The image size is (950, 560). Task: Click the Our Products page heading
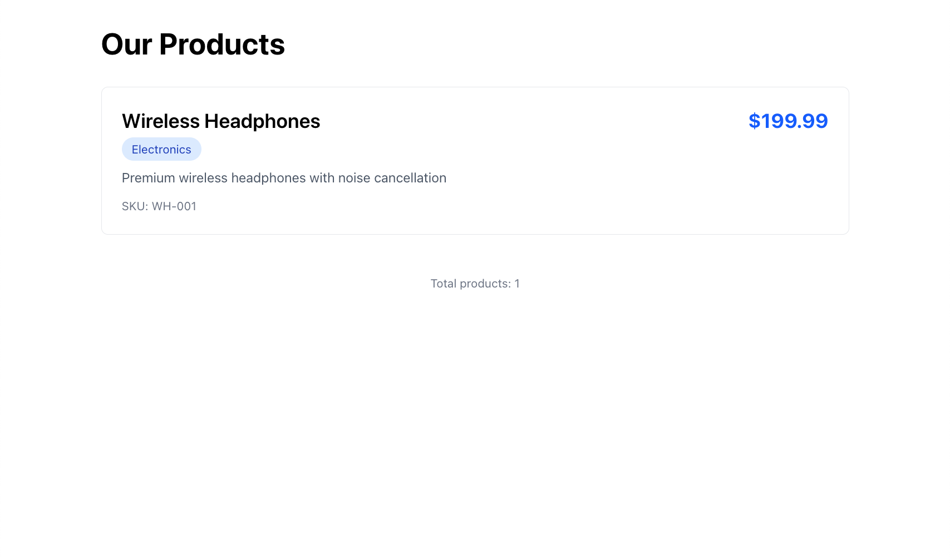193,44
